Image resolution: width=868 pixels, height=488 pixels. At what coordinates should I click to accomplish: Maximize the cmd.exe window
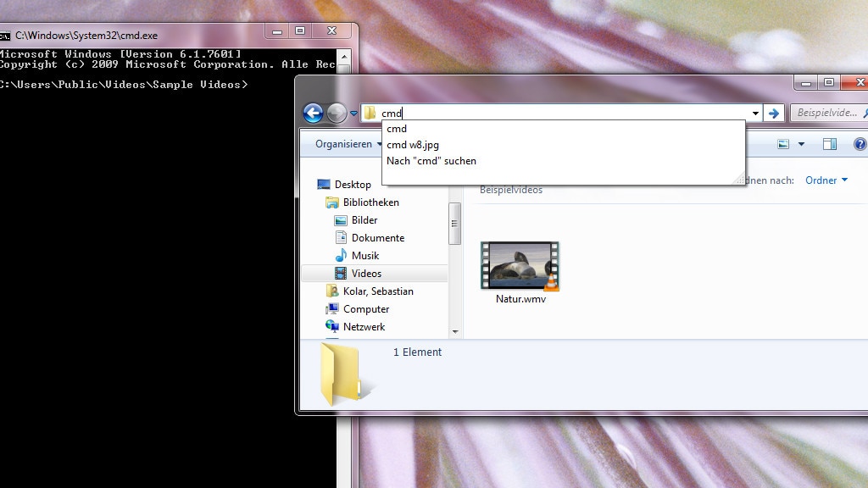point(300,31)
